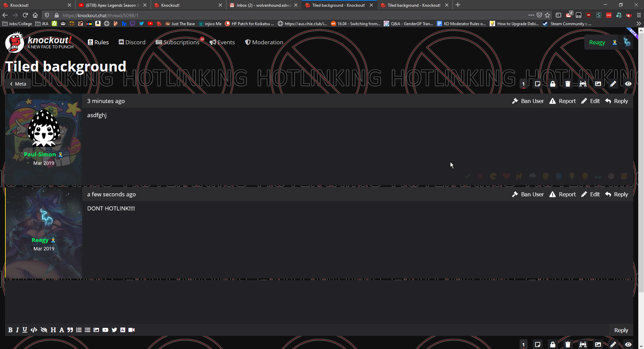Report Paul-Simon's post
644x349 pixels.
(x=562, y=101)
